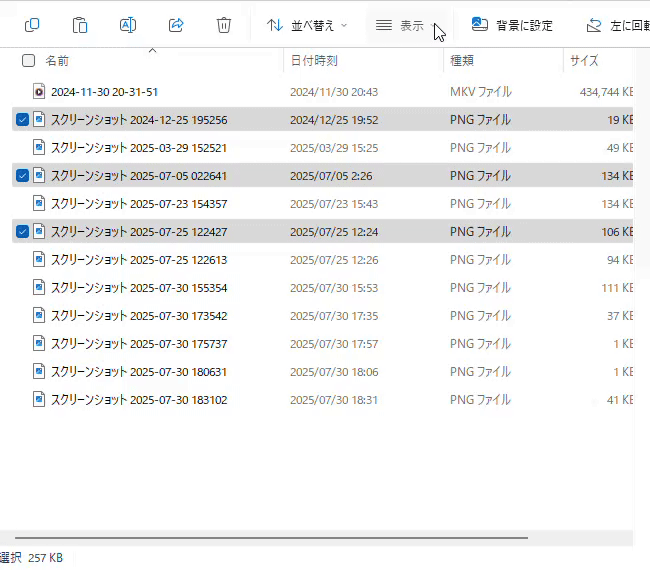Click the 257 KB selection status text

point(45,558)
